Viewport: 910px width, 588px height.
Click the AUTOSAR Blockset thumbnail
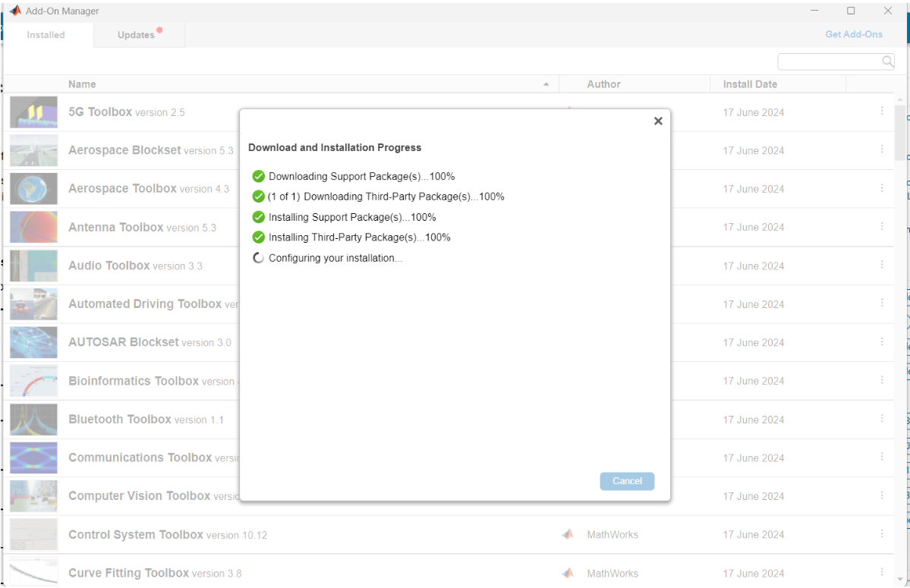coord(33,342)
